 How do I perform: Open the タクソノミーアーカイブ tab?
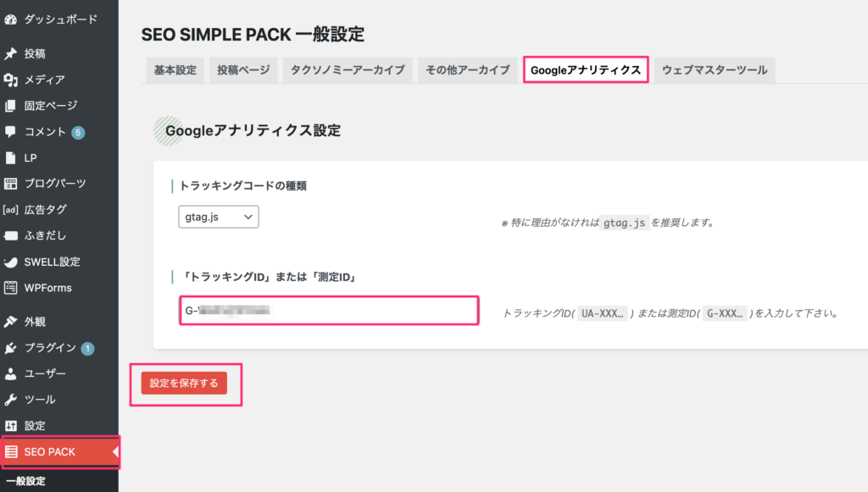[x=348, y=70]
